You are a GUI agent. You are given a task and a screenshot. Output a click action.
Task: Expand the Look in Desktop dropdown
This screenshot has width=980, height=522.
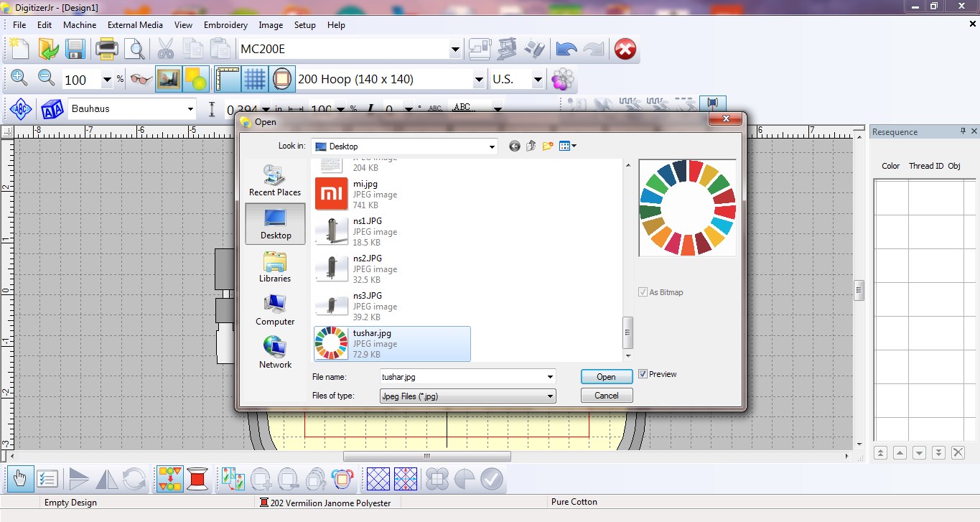(x=492, y=146)
